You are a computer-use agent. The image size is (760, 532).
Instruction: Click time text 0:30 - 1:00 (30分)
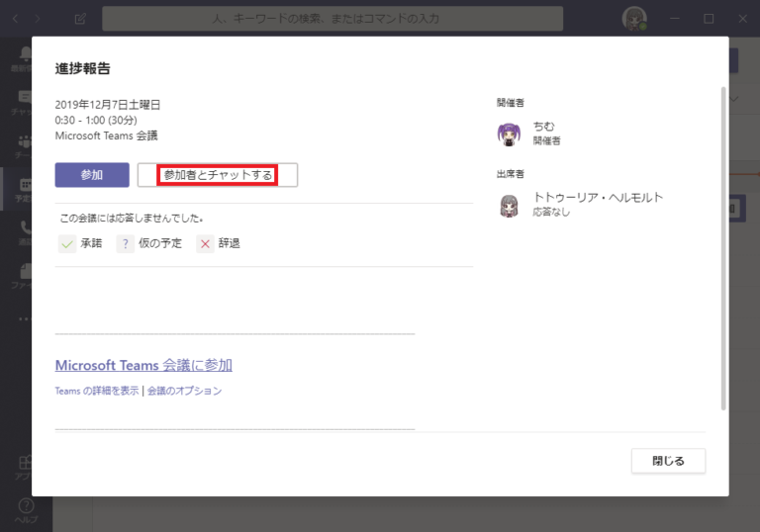[96, 121]
